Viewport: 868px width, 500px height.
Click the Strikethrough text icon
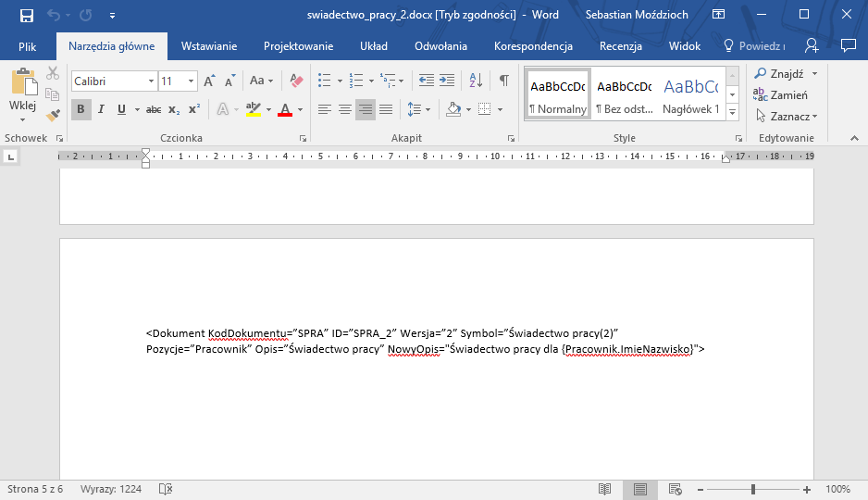click(154, 109)
